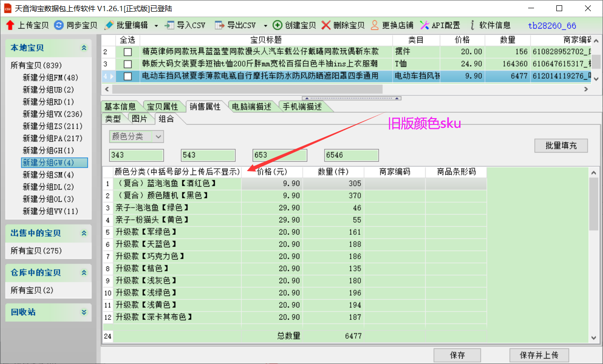The height and width of the screenshot is (364, 603).
Task: Click the export CSV icon
Action: coord(220,25)
